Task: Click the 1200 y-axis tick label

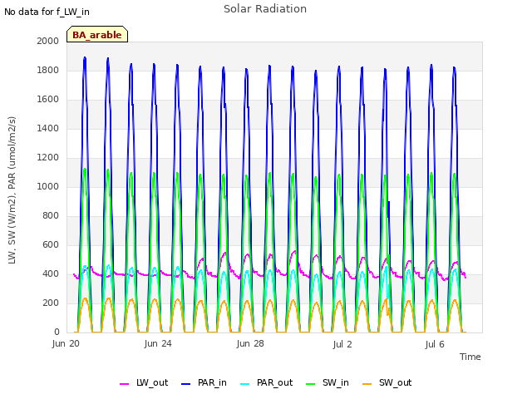Action: [x=48, y=157]
